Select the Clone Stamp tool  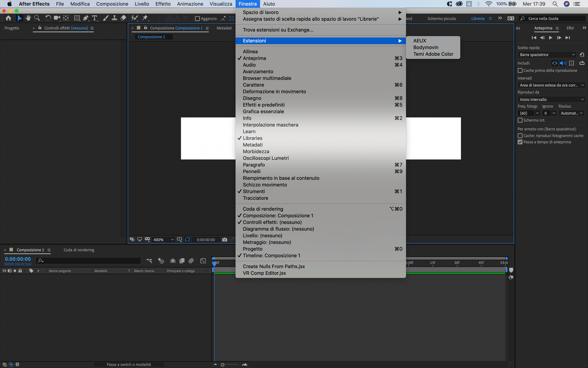(114, 18)
